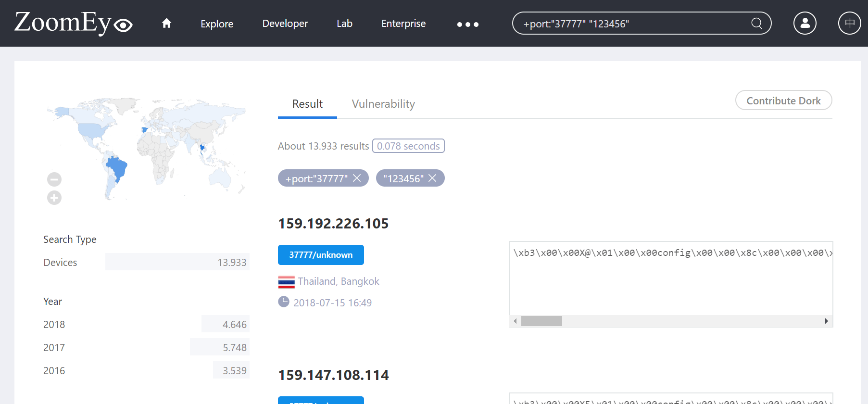Click the 37777/unknown port button
Image resolution: width=868 pixels, height=404 pixels.
(321, 255)
